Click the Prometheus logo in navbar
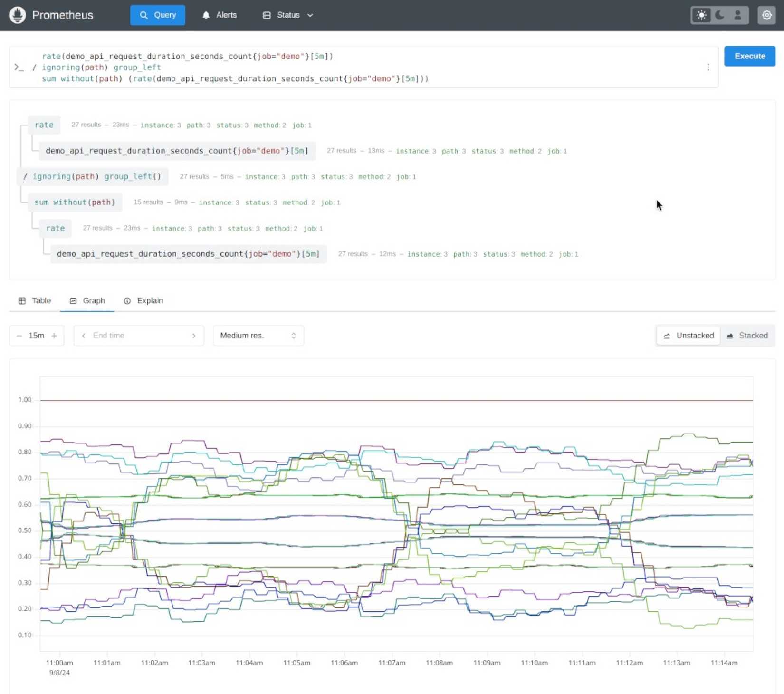Screen dimensions: 784x694 tap(18, 15)
